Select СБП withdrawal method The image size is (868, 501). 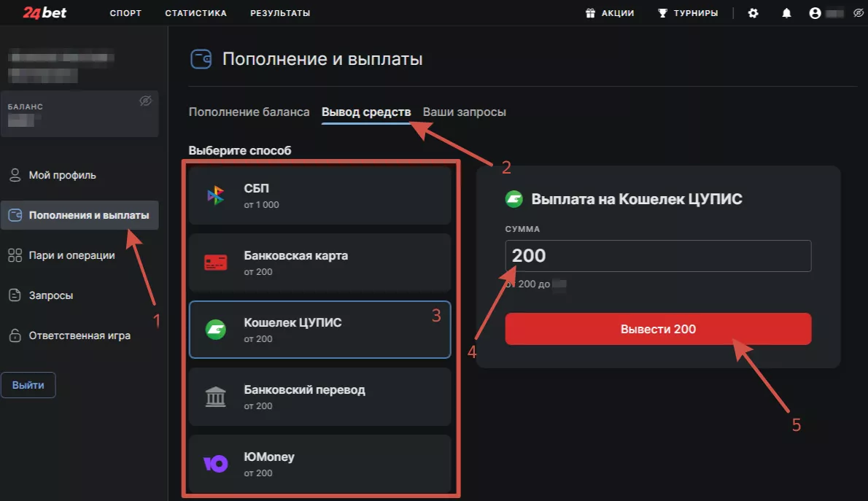[319, 195]
